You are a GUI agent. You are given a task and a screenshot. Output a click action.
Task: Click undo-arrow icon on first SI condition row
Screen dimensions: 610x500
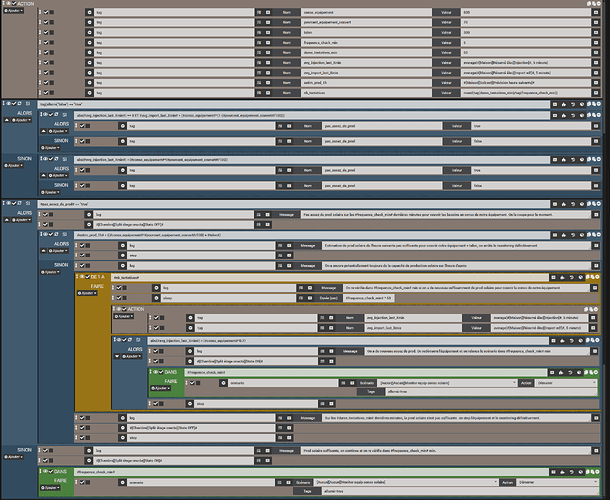pos(573,104)
